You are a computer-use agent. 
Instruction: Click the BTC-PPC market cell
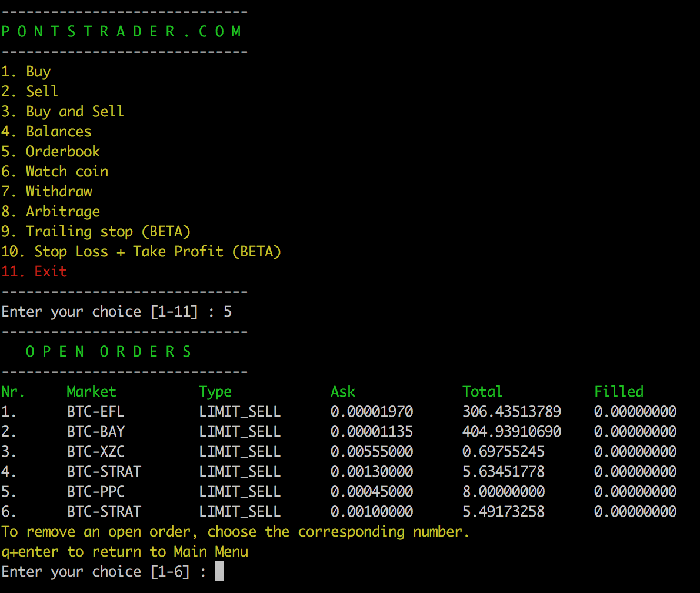95,492
